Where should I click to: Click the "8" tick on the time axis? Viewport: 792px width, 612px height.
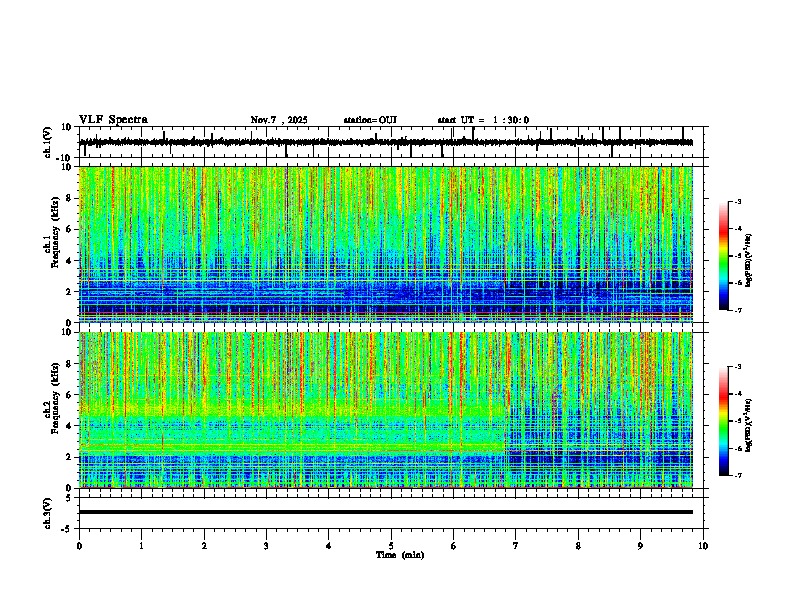[x=578, y=546]
